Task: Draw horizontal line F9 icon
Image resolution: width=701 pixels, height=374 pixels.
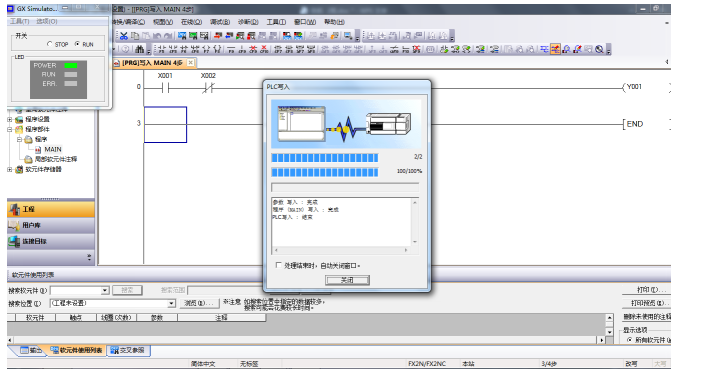Action: (231, 49)
